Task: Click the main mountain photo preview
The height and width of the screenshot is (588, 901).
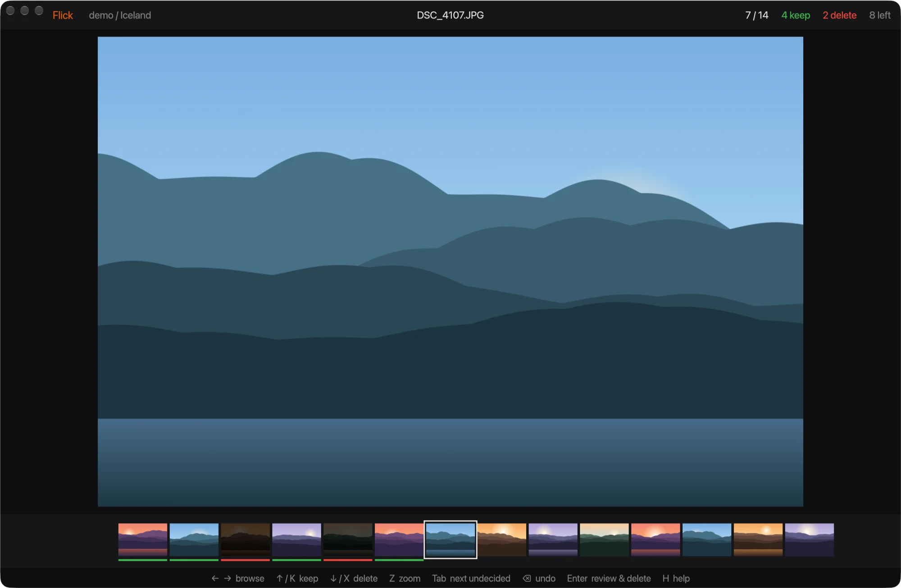Action: pos(450,271)
